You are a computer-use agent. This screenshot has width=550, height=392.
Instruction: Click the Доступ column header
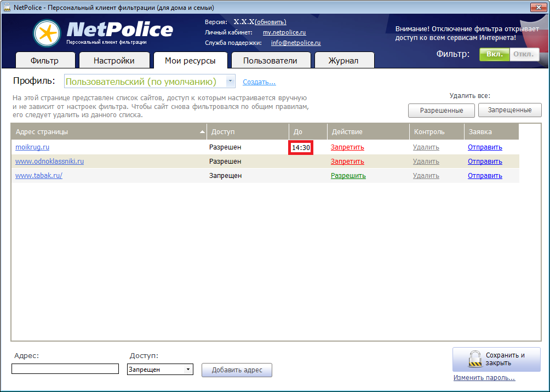[248, 131]
